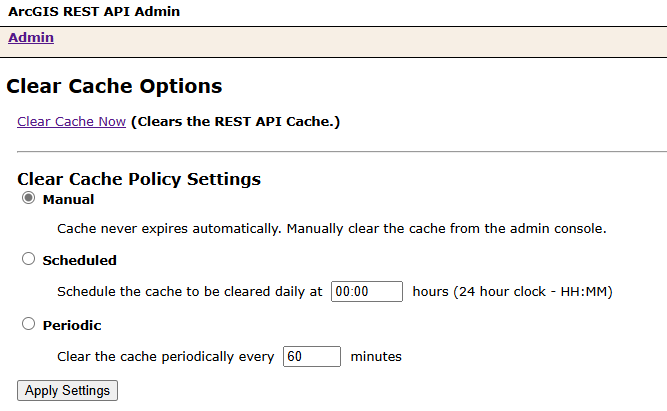Focus the daily clear time field
The image size is (667, 411).
pyautogui.click(x=366, y=291)
